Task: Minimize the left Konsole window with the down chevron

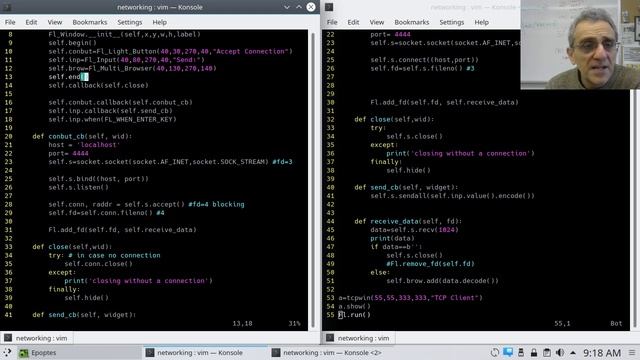Action: pos(287,7)
